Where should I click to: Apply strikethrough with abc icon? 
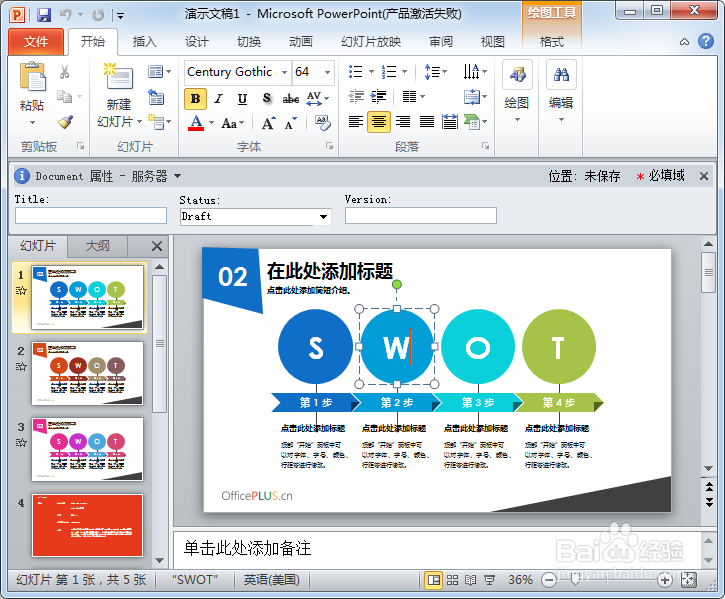[x=290, y=99]
